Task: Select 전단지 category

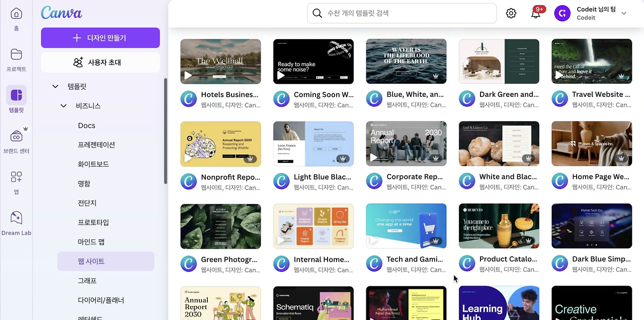Action: click(x=87, y=203)
